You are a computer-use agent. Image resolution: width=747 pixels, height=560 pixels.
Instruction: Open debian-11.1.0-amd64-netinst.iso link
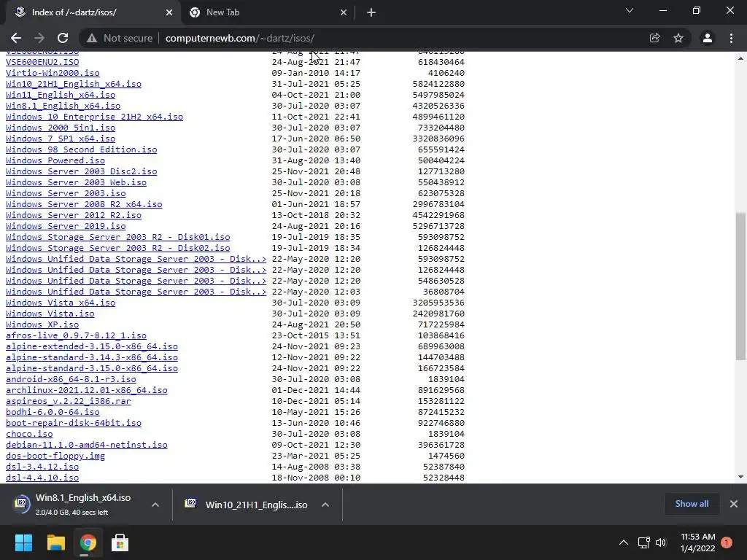click(87, 446)
